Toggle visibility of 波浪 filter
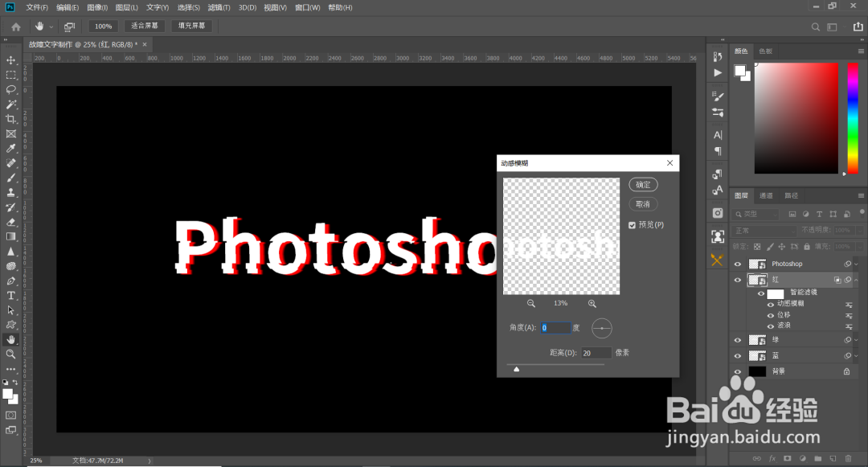Screen dimensions: 868x467 771,326
